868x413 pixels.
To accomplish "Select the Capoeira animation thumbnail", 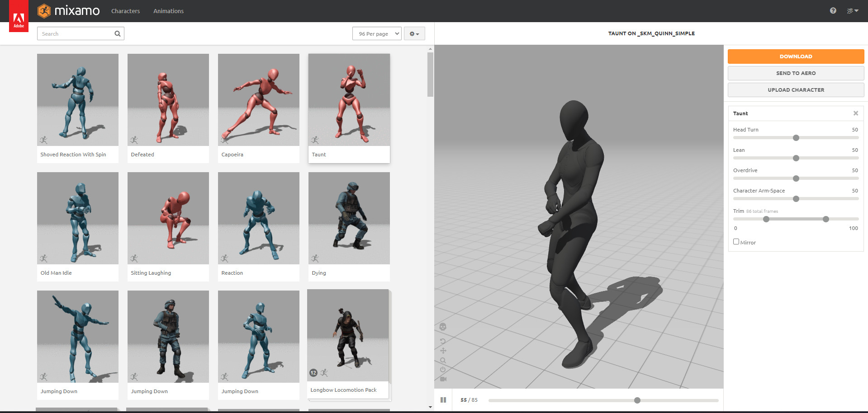I will 259,100.
